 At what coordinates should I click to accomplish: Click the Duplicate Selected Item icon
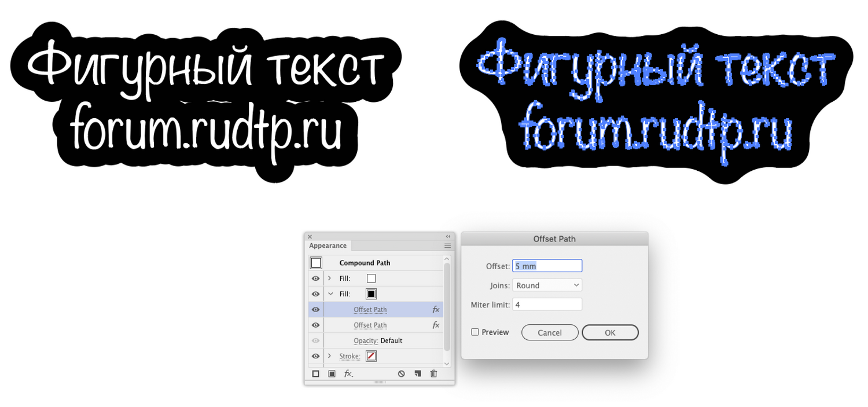click(x=417, y=374)
